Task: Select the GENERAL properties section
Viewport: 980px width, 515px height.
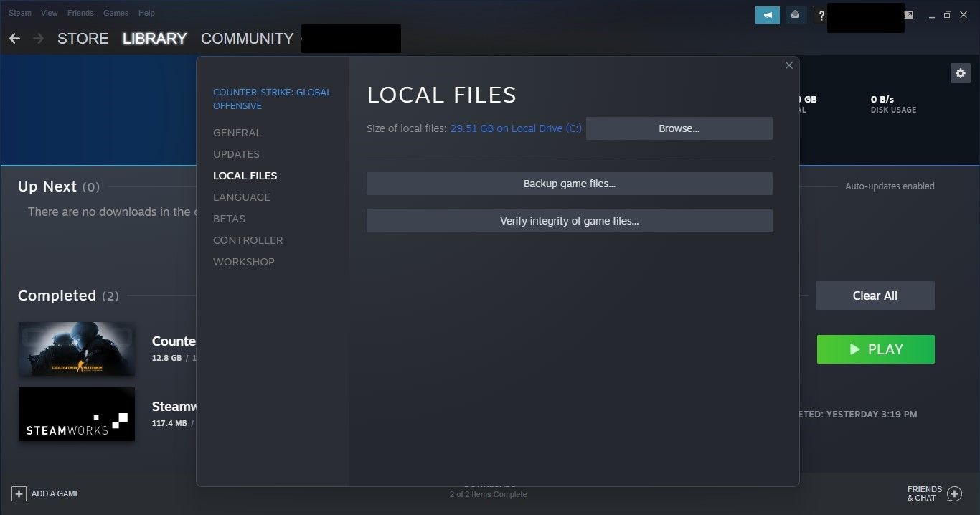Action: pos(237,133)
